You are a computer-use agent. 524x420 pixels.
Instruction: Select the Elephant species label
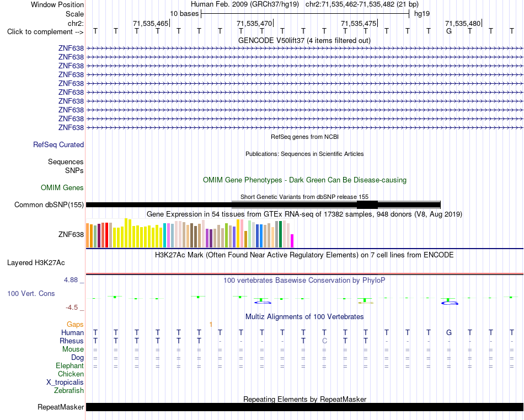pos(70,365)
